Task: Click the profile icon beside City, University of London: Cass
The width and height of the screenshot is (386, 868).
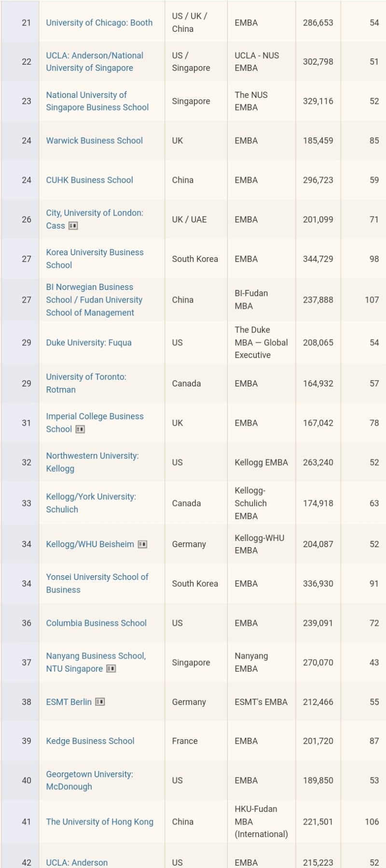Action: click(x=73, y=226)
